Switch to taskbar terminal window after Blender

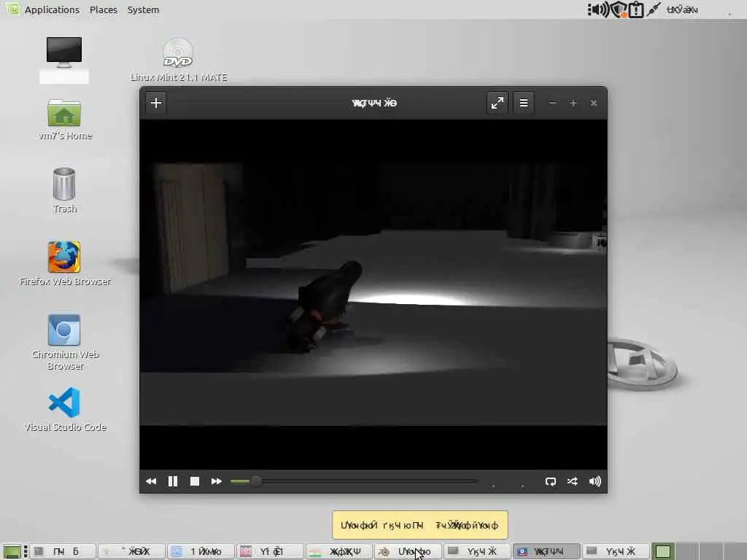pyautogui.click(x=477, y=551)
